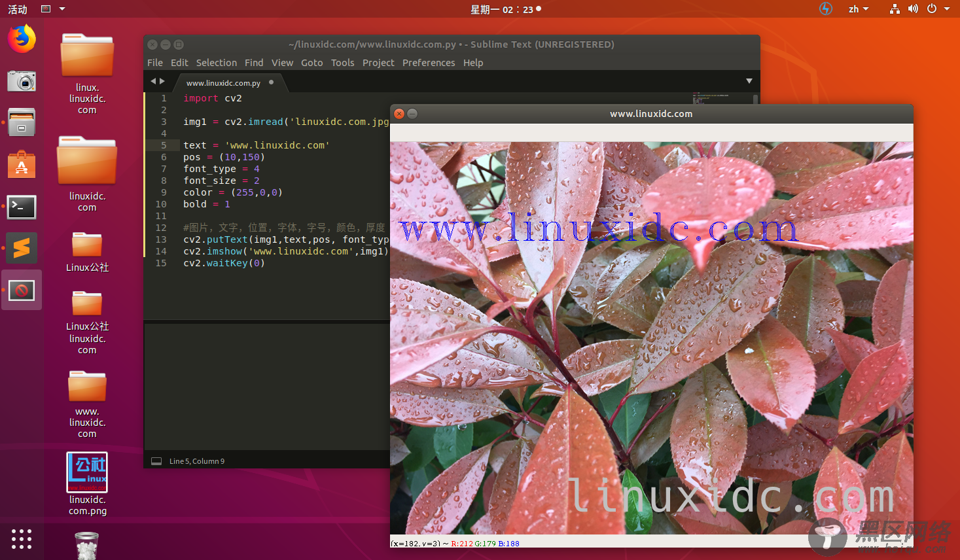This screenshot has height=560, width=960.
Task: Select the image viewer window dock icon
Action: click(22, 290)
